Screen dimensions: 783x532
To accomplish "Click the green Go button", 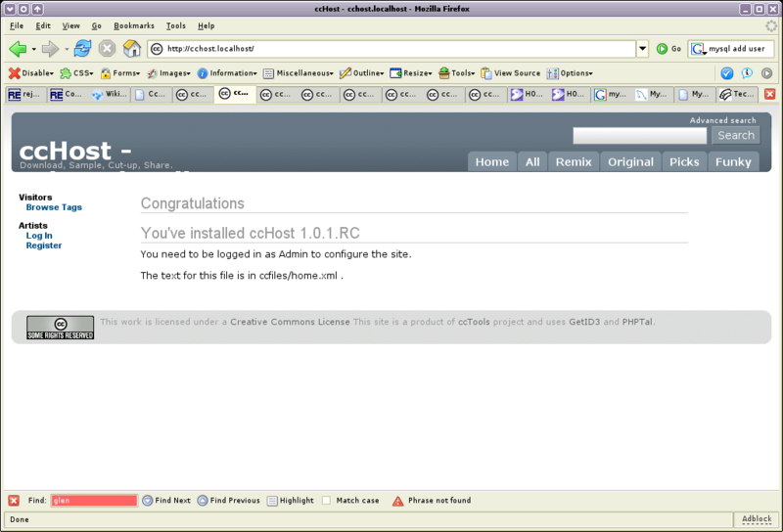I will 668,49.
